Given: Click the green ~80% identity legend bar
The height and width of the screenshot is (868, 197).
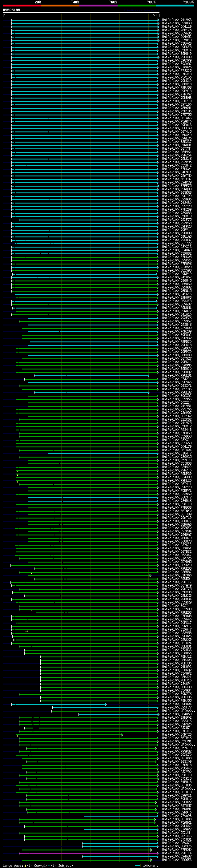Looking at the screenshot, I should pyautogui.click(x=137, y=6).
